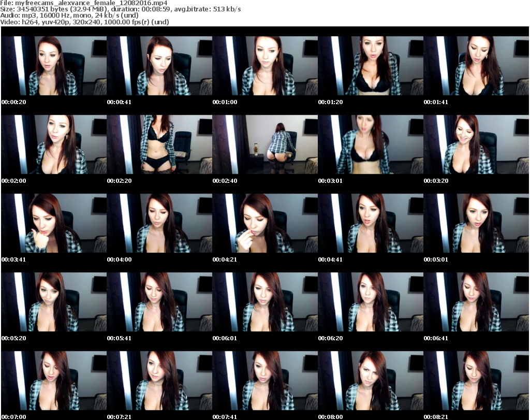Image resolution: width=530 pixels, height=420 pixels.
Task: Click the 00:00:20 timestamp label
Action: (x=14, y=102)
